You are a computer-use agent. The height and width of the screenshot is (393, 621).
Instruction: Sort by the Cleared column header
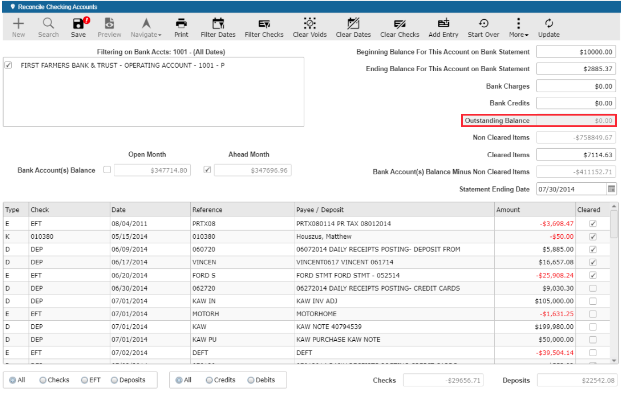point(592,210)
